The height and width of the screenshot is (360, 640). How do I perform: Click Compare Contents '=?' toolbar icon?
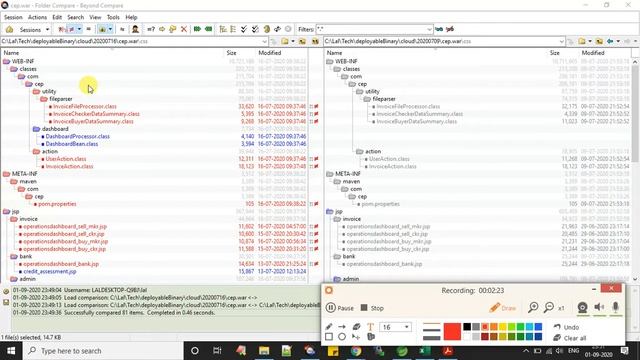(151, 29)
